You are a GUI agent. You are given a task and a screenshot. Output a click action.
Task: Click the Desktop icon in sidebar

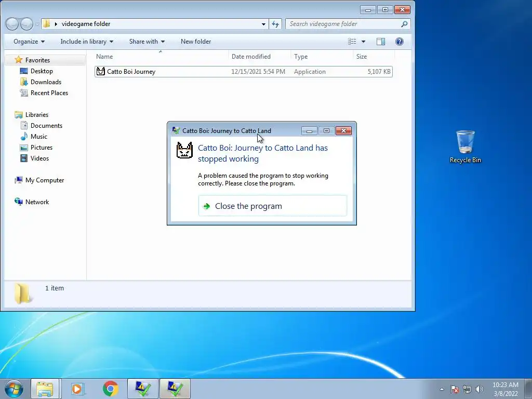coord(24,71)
